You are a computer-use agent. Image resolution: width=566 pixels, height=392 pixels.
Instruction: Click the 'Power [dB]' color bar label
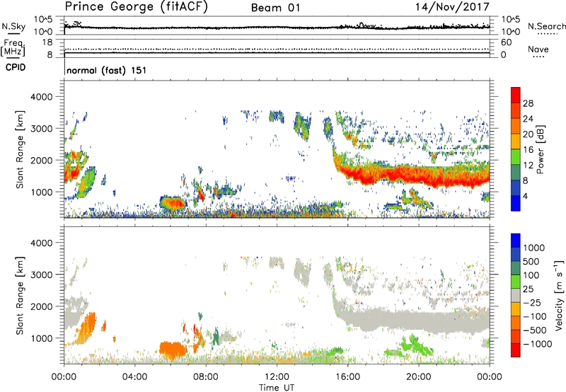click(x=540, y=149)
